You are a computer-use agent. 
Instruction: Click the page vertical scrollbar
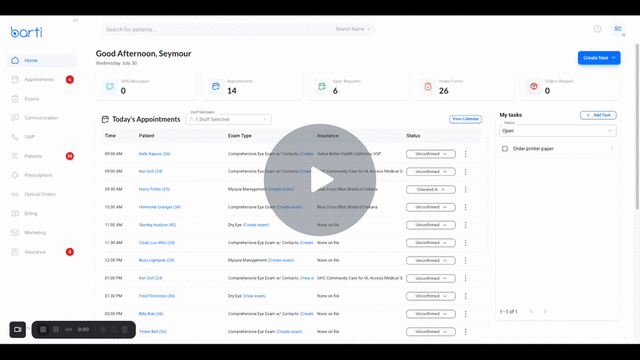637,127
